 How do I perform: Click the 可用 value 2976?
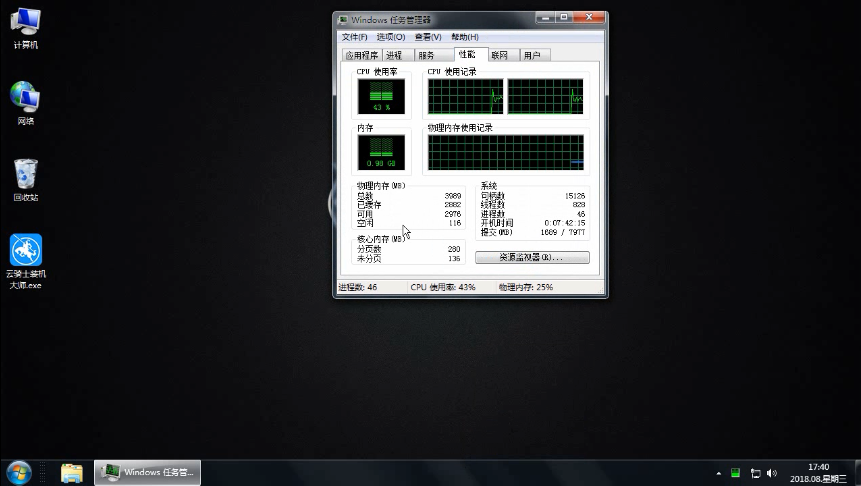453,214
